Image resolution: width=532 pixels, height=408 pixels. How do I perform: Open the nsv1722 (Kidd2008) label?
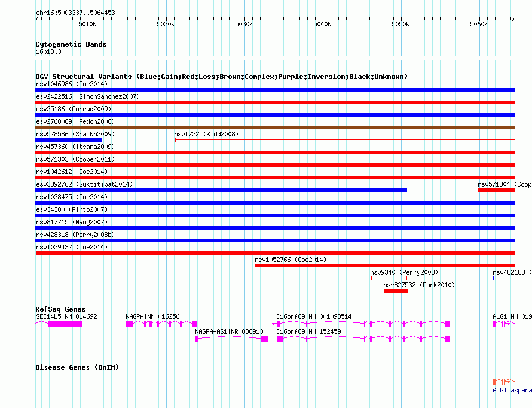click(206, 134)
